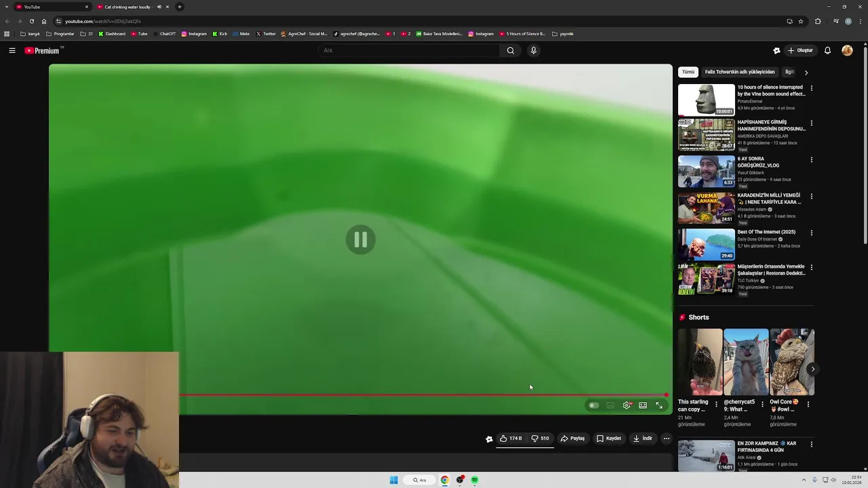Open options for 10 hours of silence video

click(811, 88)
